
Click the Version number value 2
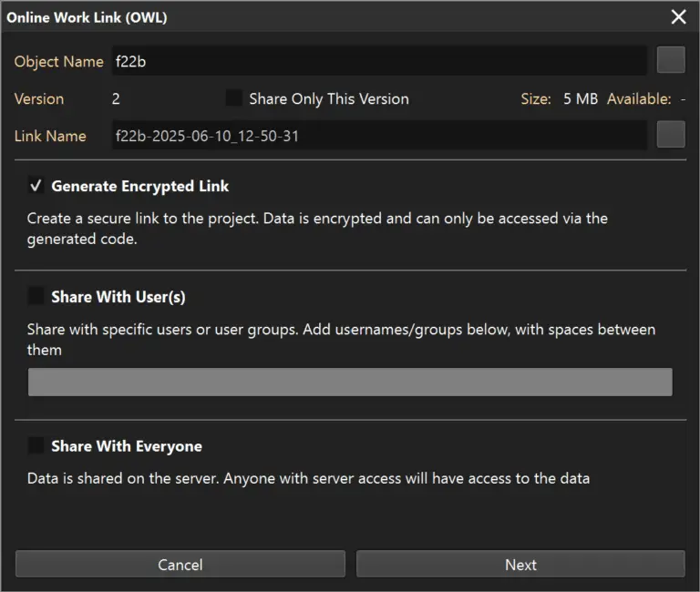click(116, 98)
